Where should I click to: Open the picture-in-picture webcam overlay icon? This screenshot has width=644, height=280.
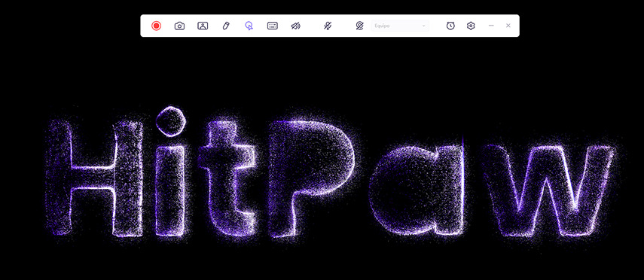[x=203, y=26]
